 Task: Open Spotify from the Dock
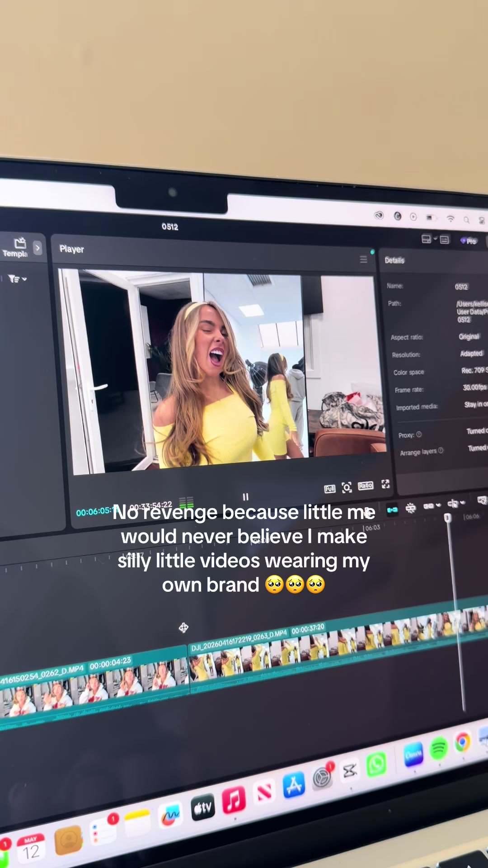(x=438, y=748)
